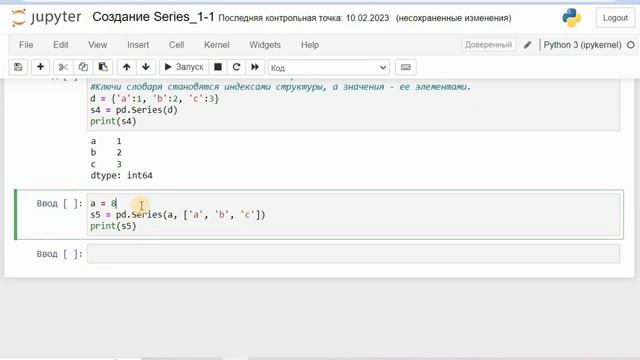Image resolution: width=640 pixels, height=360 pixels.
Task: Click the last checkpoint date text
Action: coord(304,18)
